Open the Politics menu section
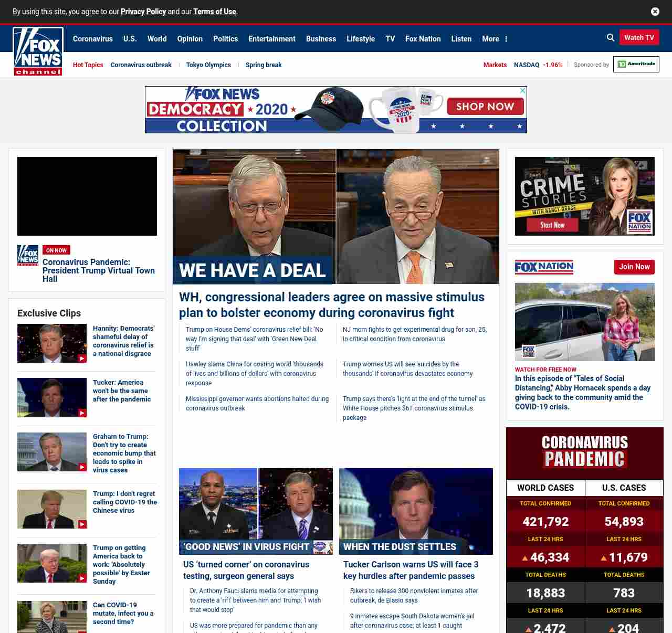This screenshot has width=672, height=633. (225, 39)
